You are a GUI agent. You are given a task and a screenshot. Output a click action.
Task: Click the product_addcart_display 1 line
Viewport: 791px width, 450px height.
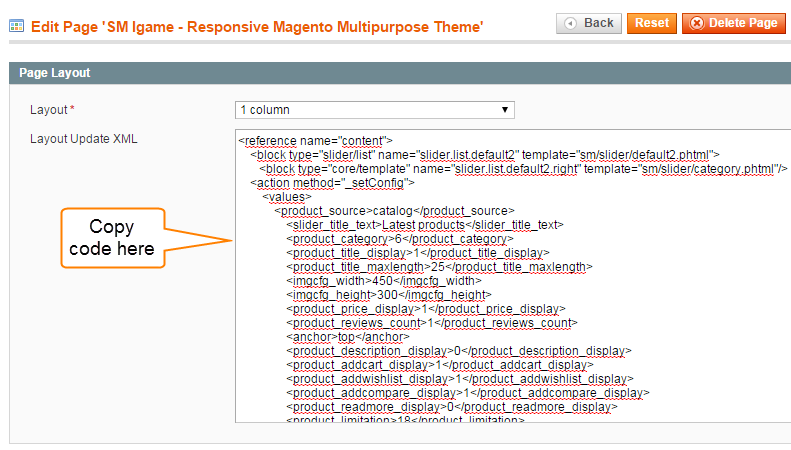pyautogui.click(x=439, y=365)
